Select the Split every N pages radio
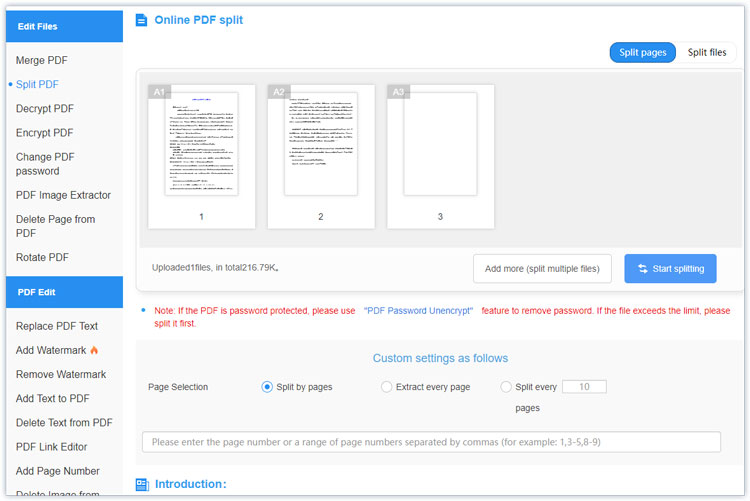Image resolution: width=750 pixels, height=501 pixels. [506, 387]
